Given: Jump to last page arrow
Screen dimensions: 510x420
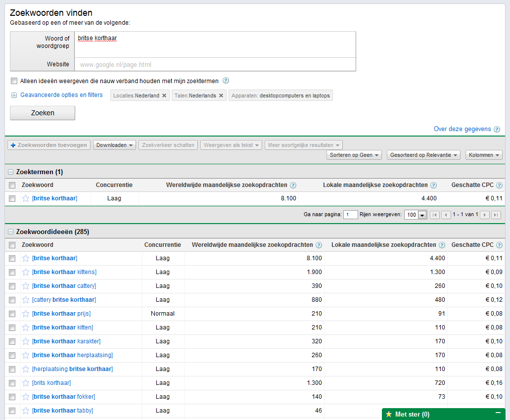Looking at the screenshot, I should [x=496, y=215].
